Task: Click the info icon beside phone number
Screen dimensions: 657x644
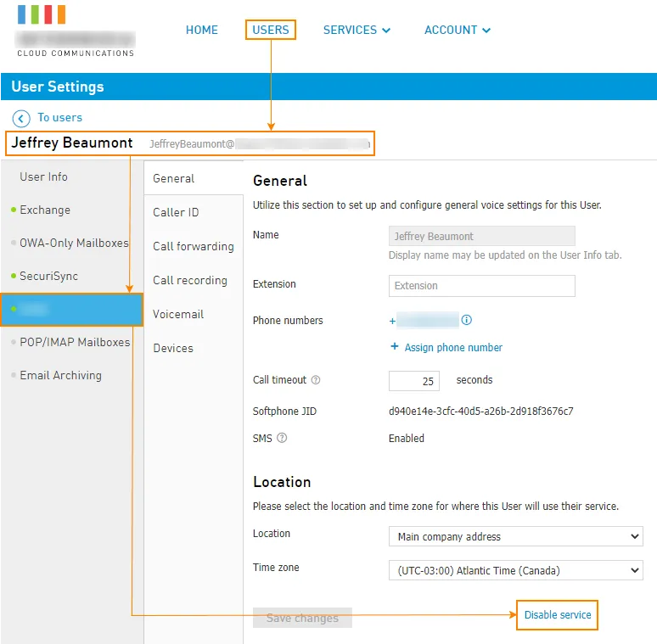Action: click(x=466, y=321)
